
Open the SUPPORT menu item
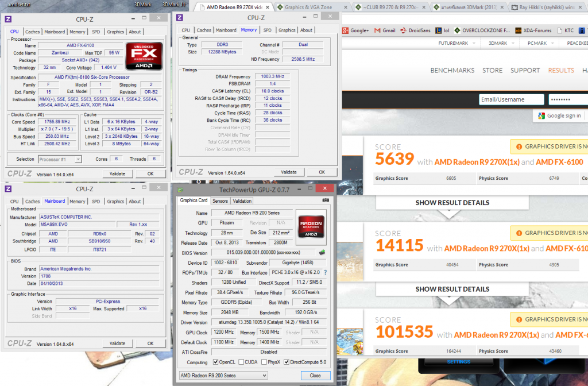click(525, 71)
